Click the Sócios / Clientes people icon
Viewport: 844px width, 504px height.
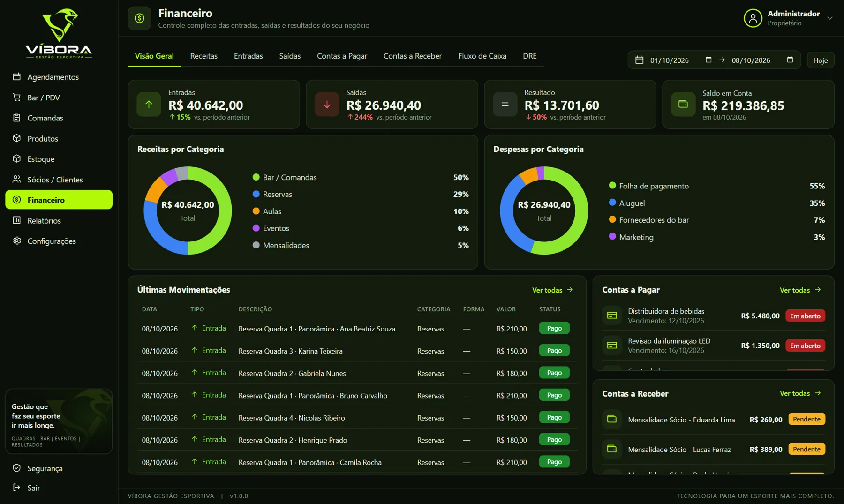[17, 179]
